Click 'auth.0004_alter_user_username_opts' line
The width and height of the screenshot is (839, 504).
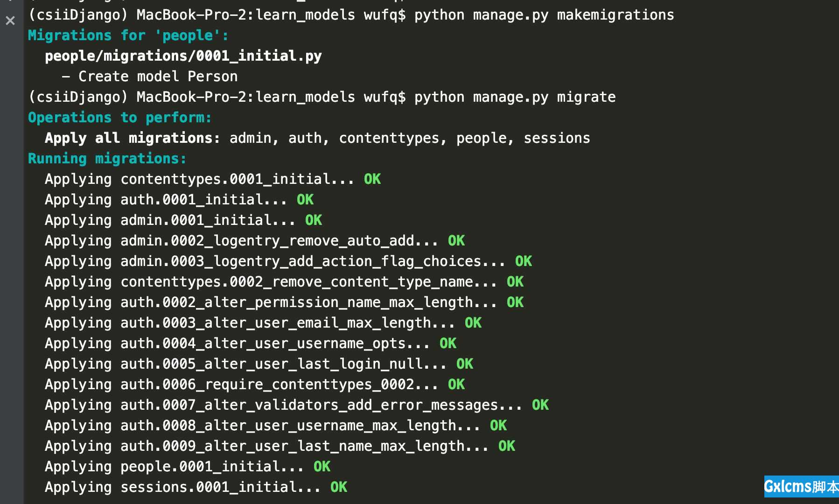251,343
